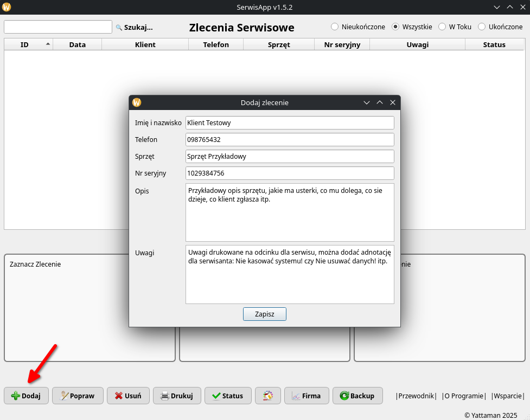This screenshot has width=530, height=420.
Task: Click the color palette icon button
Action: point(267,396)
